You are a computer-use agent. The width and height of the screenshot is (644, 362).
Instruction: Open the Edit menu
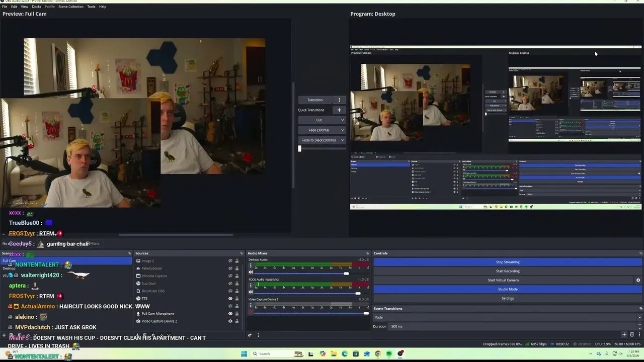tap(14, 7)
